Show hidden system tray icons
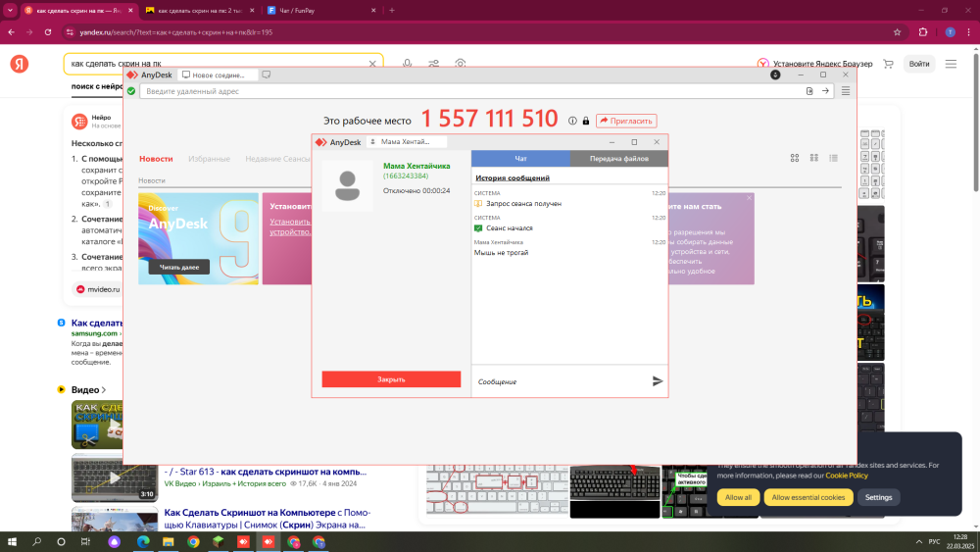 tap(919, 541)
